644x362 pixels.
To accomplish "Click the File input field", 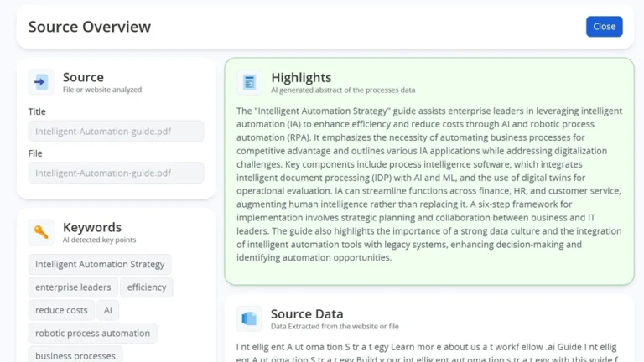I will (116, 173).
